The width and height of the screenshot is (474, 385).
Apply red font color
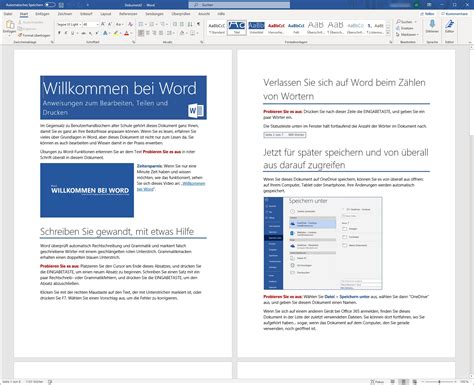tap(126, 33)
